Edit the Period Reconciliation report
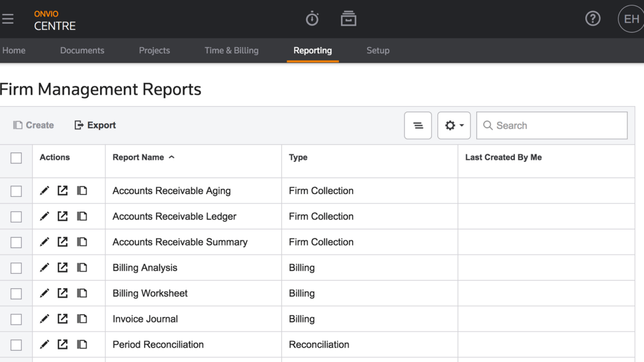 point(44,344)
